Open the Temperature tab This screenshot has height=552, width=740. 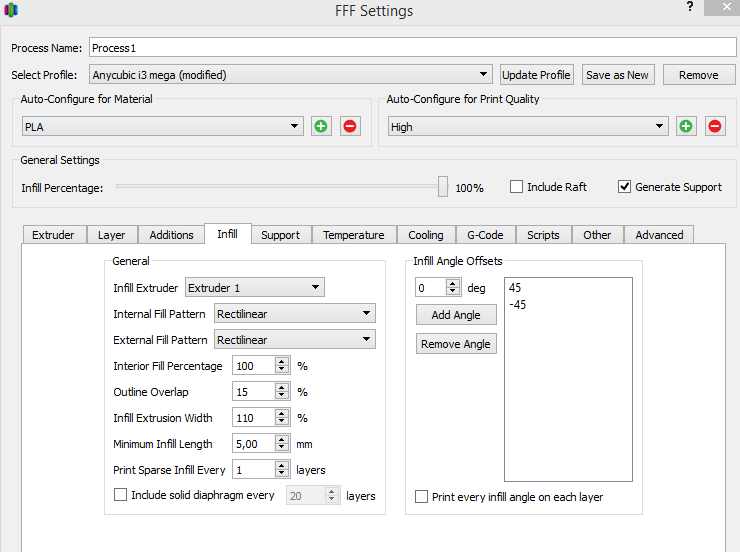(353, 235)
